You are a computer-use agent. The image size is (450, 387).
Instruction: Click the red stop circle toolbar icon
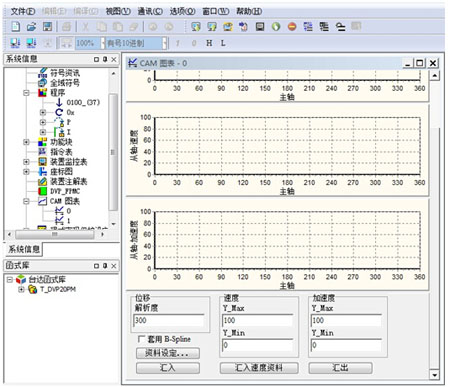[292, 26]
